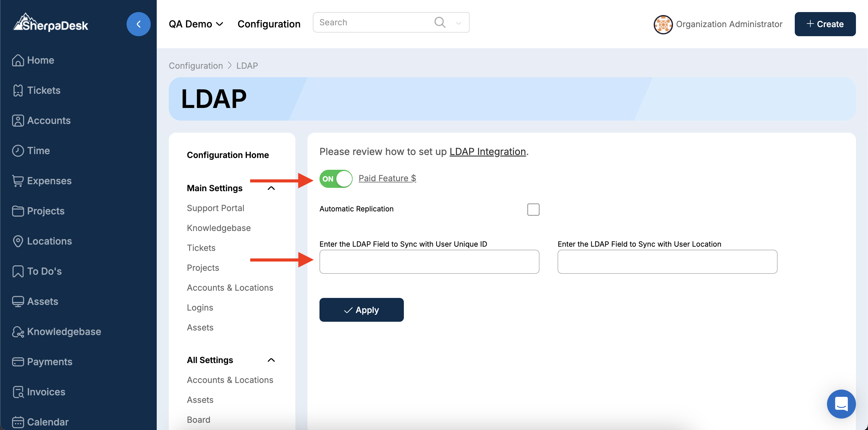The width and height of the screenshot is (868, 430).
Task: Click the User Unique ID field
Action: tap(429, 262)
